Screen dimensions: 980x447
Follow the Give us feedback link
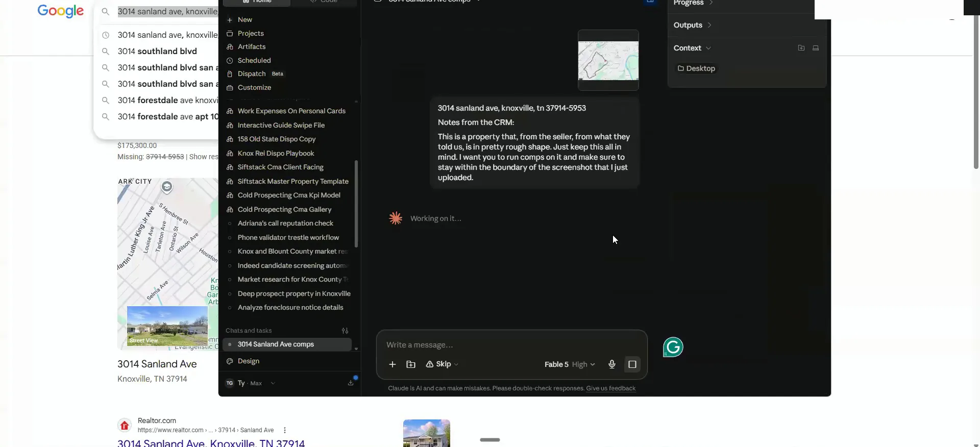coord(610,388)
